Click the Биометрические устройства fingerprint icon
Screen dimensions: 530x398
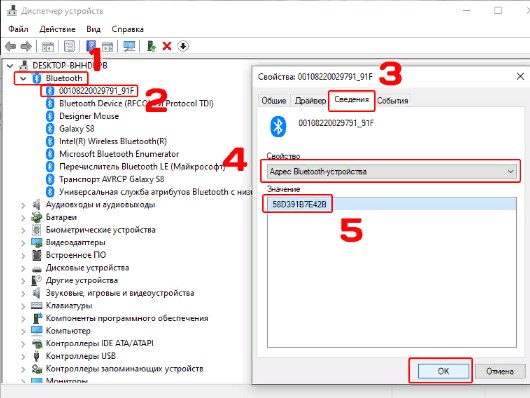coord(36,230)
